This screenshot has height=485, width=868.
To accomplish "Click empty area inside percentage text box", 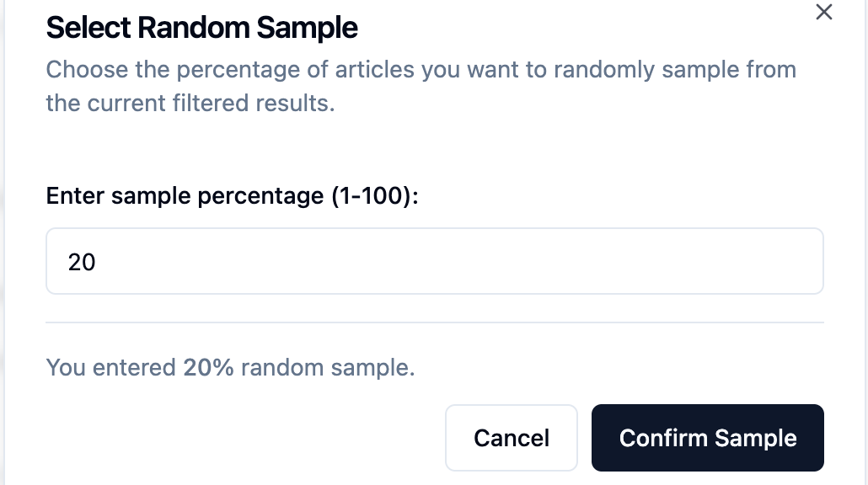I will click(x=506, y=262).
